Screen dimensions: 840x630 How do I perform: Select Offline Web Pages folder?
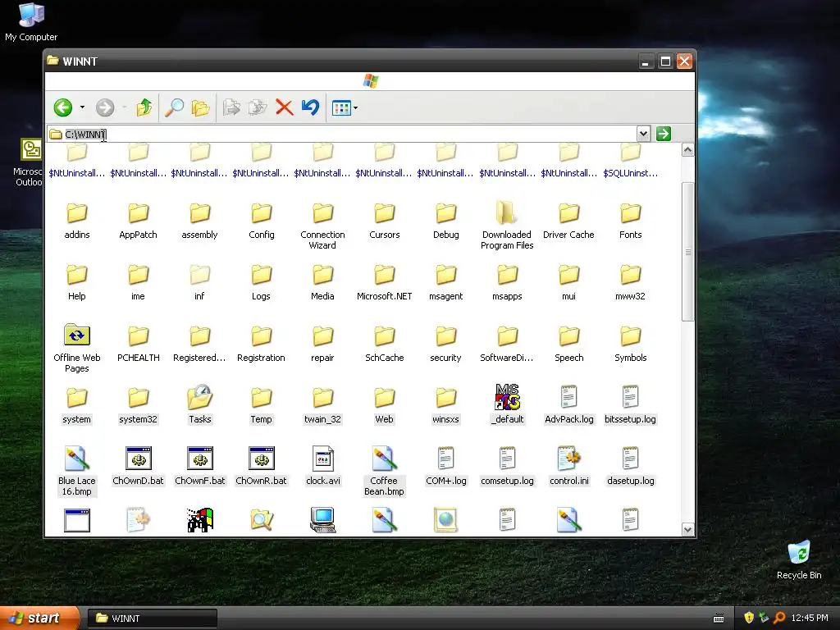pyautogui.click(x=76, y=348)
